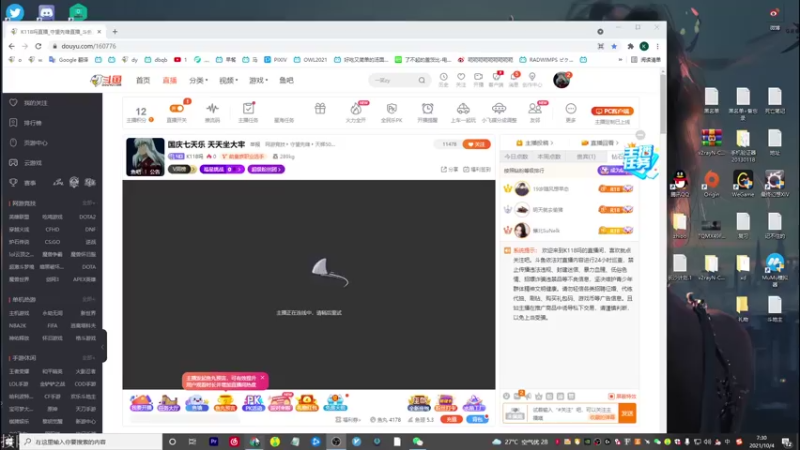The width and height of the screenshot is (800, 450).
Task: Click the Windows taskbar search box
Action: coord(91,441)
